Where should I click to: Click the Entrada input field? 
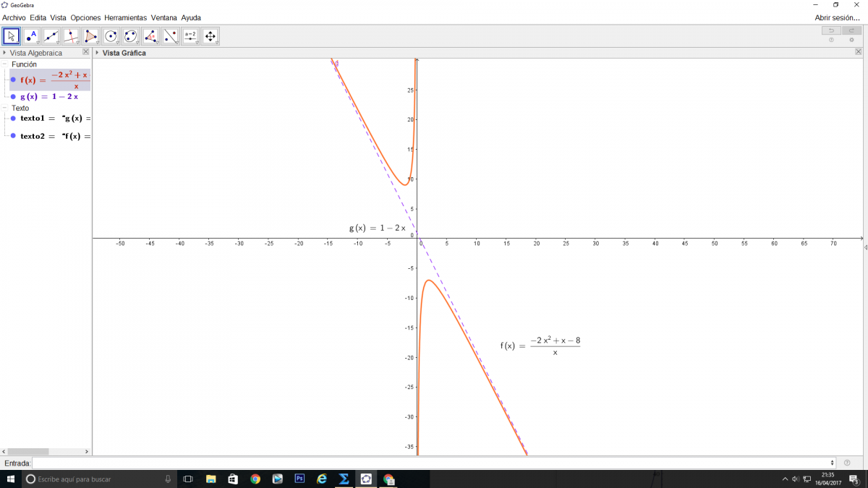click(433, 463)
